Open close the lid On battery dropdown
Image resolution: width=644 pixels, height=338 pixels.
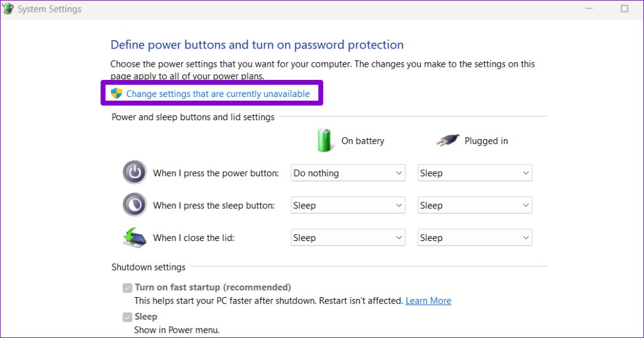pyautogui.click(x=348, y=238)
